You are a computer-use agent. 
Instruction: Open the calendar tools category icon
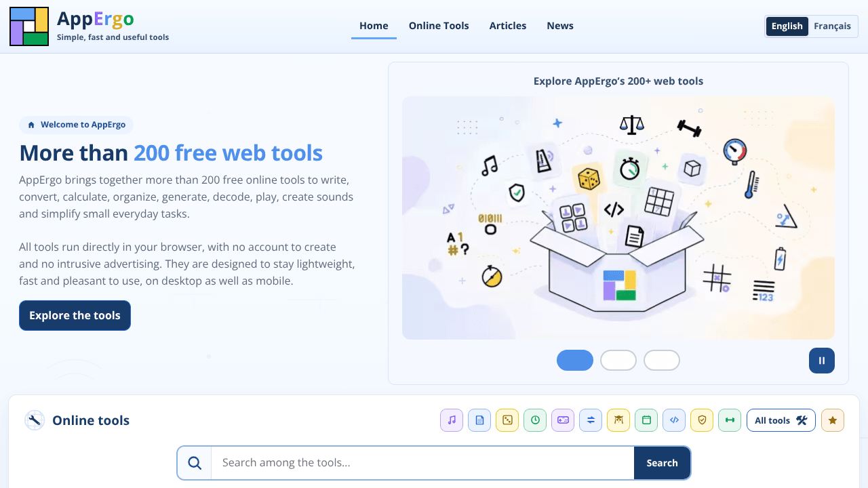pyautogui.click(x=646, y=420)
